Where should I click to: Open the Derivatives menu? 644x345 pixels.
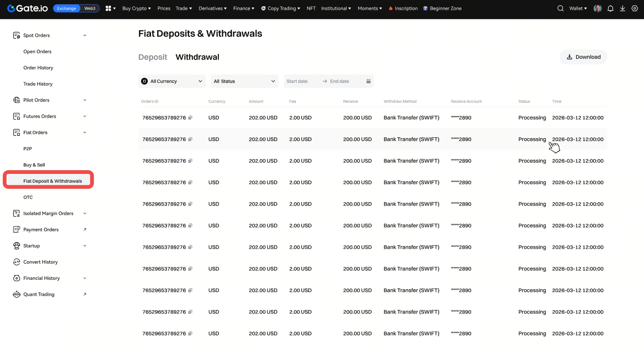click(213, 8)
